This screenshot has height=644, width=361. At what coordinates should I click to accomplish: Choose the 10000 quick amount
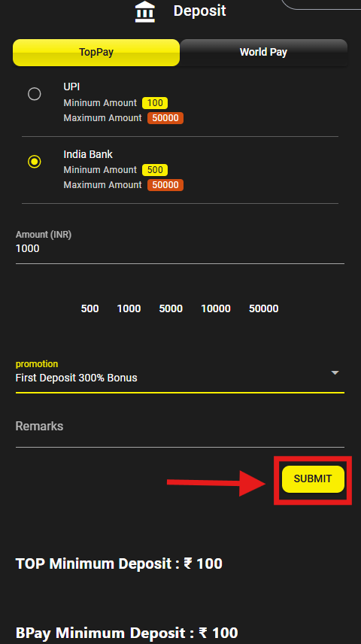coord(216,308)
